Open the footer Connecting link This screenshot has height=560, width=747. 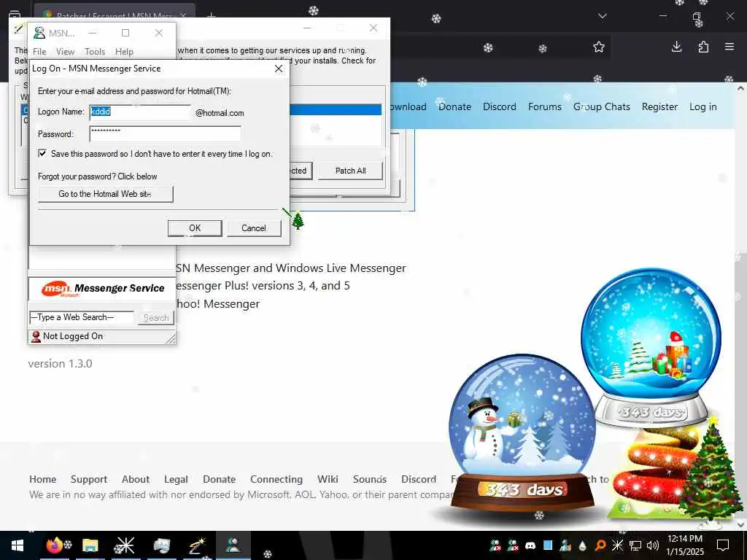276,479
